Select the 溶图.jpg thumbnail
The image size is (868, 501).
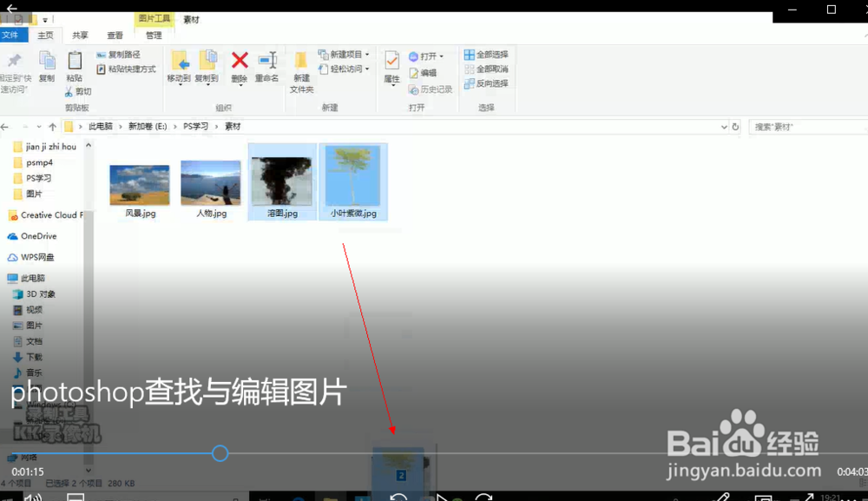click(282, 182)
